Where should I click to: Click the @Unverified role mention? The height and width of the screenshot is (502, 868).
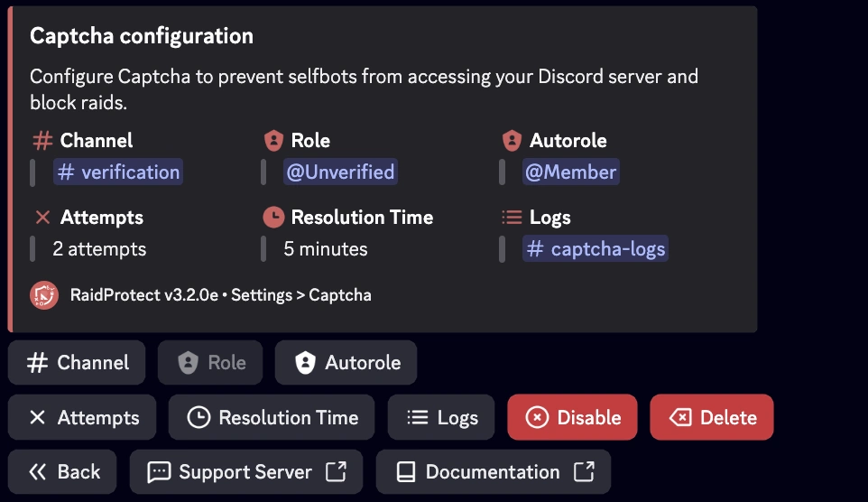pyautogui.click(x=340, y=172)
